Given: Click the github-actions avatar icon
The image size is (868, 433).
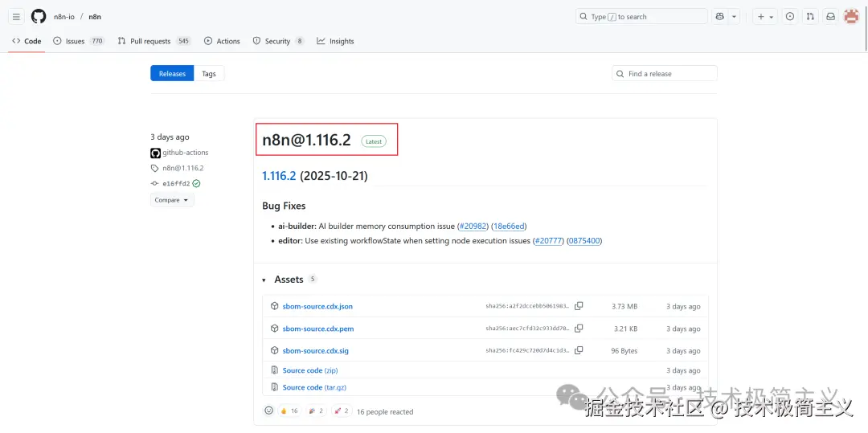Looking at the screenshot, I should (156, 153).
